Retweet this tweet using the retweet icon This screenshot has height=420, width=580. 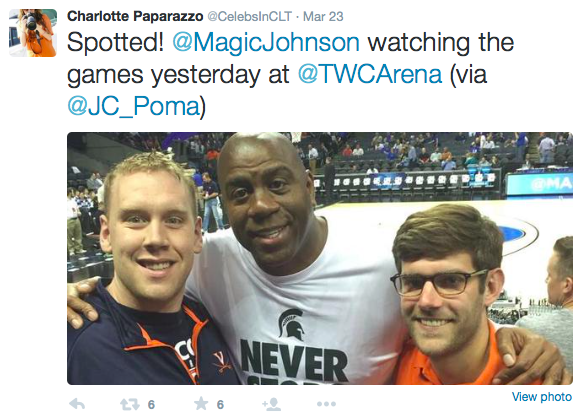130,404
